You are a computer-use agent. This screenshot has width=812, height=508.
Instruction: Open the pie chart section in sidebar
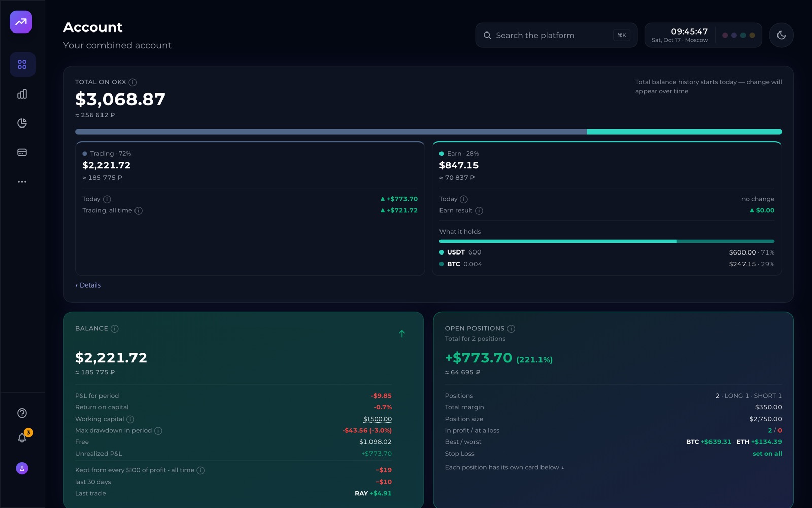tap(22, 123)
